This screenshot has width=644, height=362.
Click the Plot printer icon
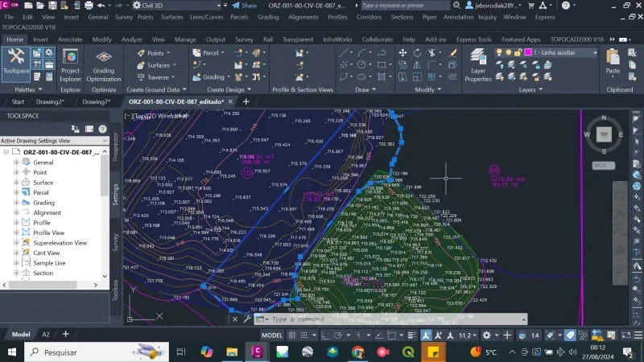click(x=89, y=6)
